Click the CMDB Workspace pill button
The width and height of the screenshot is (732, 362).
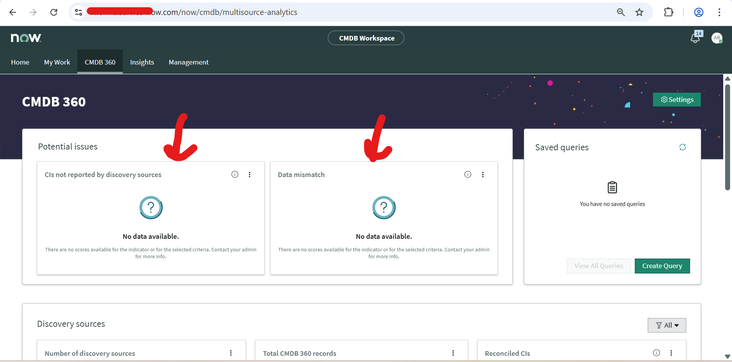pos(366,38)
